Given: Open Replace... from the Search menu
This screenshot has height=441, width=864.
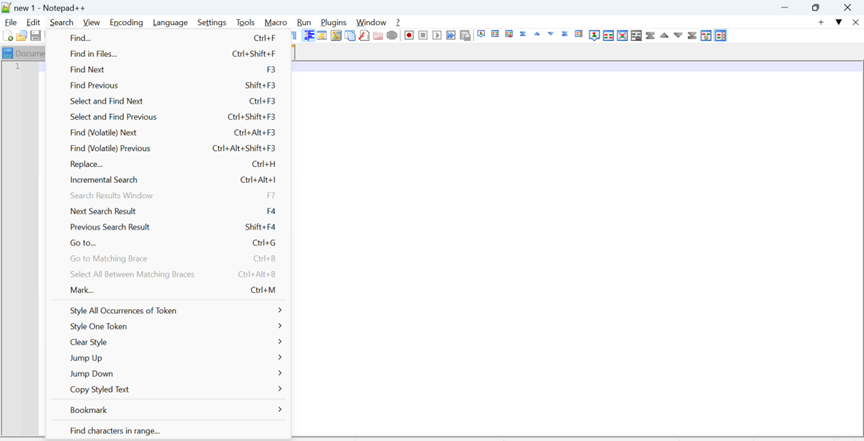Looking at the screenshot, I should 169,164.
